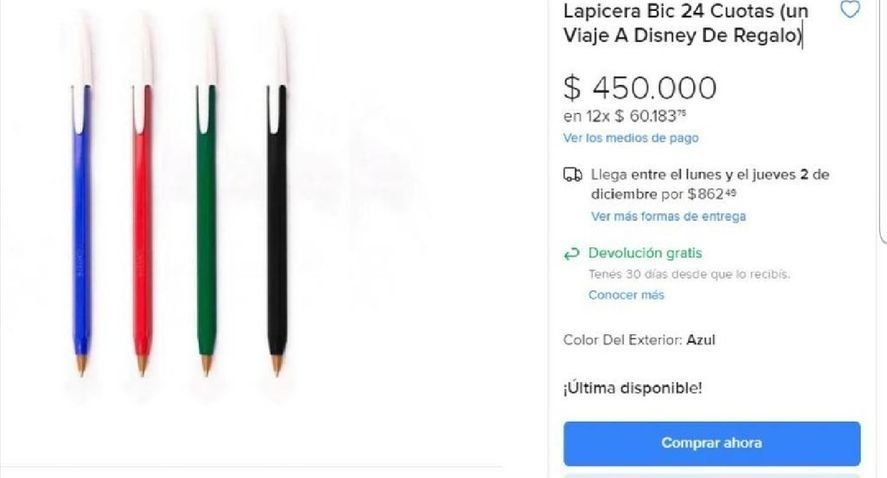Open 'Ver los medios de pago' link
Image resolution: width=887 pixels, height=478 pixels.
(x=630, y=138)
